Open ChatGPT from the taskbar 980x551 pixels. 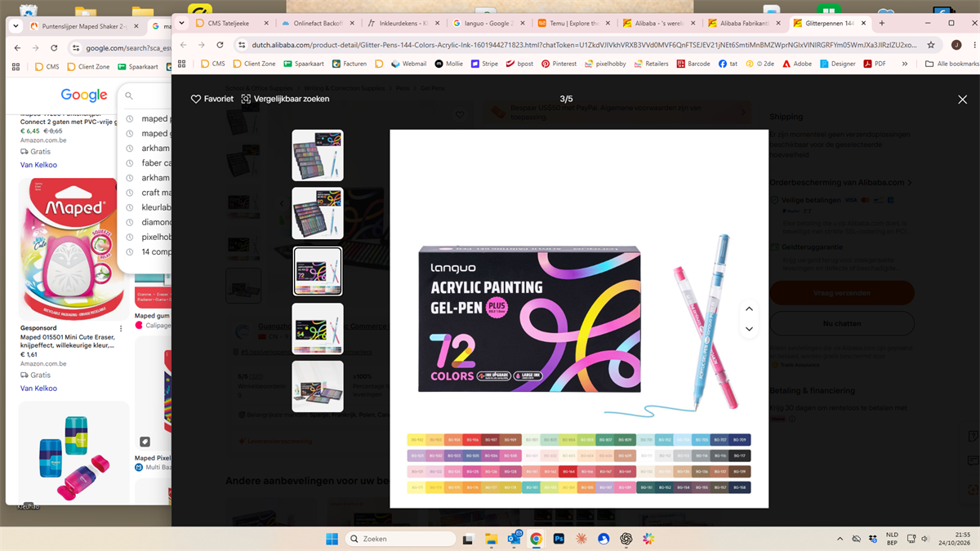[626, 539]
